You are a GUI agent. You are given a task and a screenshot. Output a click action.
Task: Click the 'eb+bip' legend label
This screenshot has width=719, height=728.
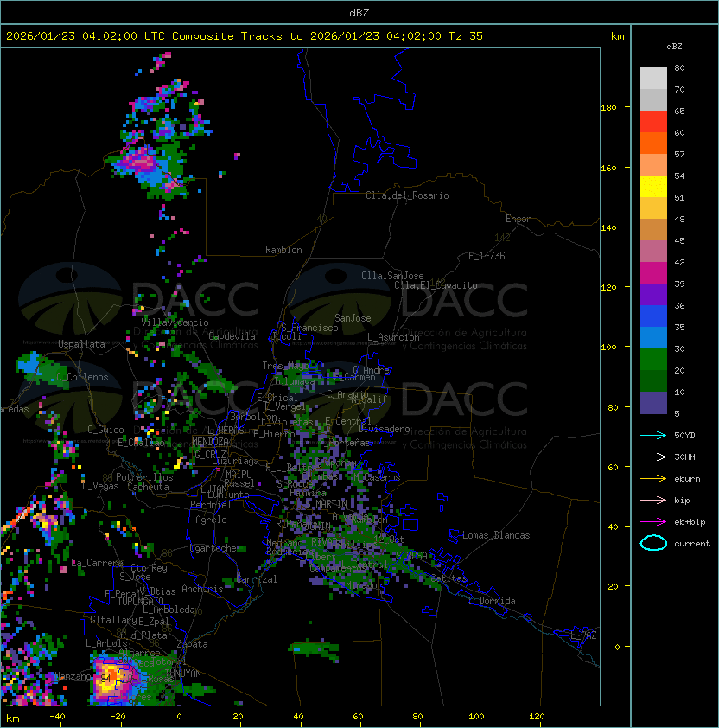coord(690,522)
